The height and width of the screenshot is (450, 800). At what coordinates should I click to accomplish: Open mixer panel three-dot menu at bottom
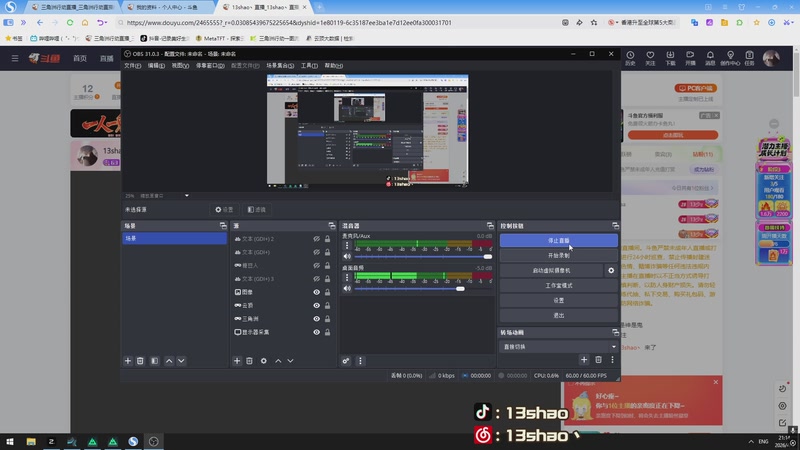360,361
